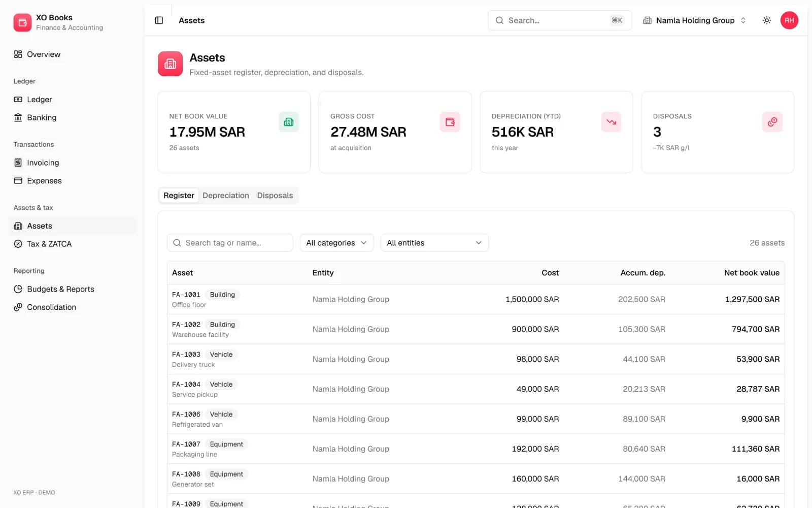Click the Packaging line asset name

[194, 455]
